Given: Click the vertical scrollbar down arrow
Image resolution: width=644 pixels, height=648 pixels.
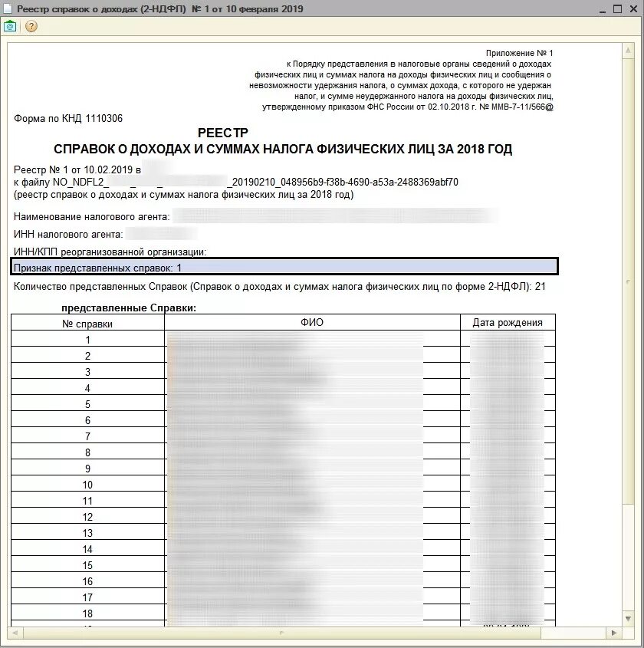Looking at the screenshot, I should pos(628,619).
